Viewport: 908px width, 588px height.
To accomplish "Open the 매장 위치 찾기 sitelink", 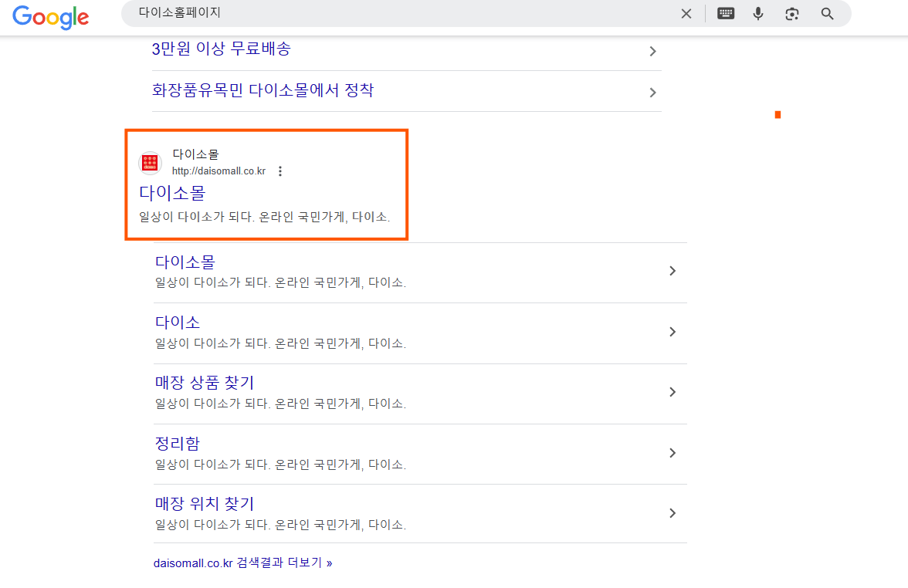I will pyautogui.click(x=205, y=503).
